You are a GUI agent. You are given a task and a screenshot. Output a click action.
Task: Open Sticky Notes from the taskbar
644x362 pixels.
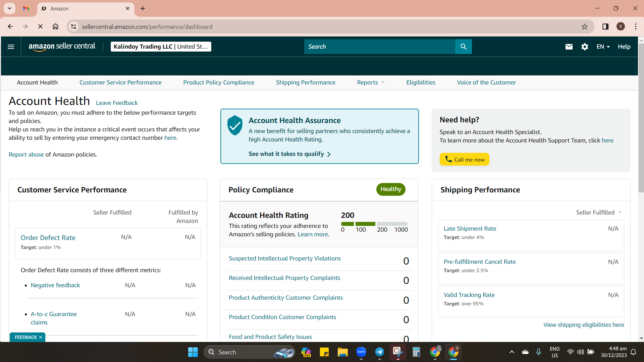tap(324, 352)
